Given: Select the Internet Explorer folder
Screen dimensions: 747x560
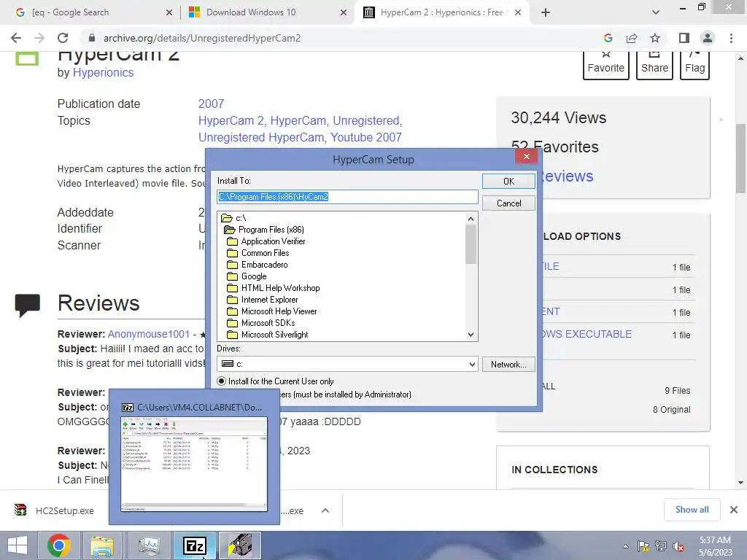Looking at the screenshot, I should 262,300.
